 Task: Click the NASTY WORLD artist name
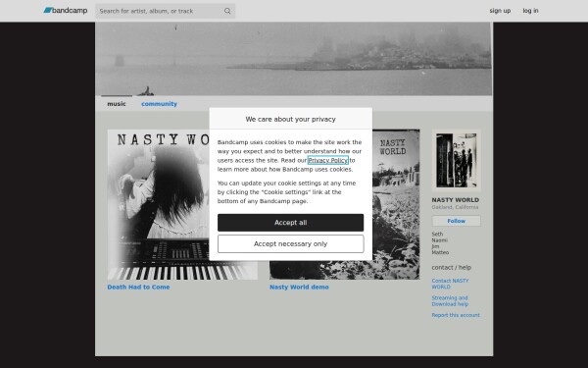[456, 200]
